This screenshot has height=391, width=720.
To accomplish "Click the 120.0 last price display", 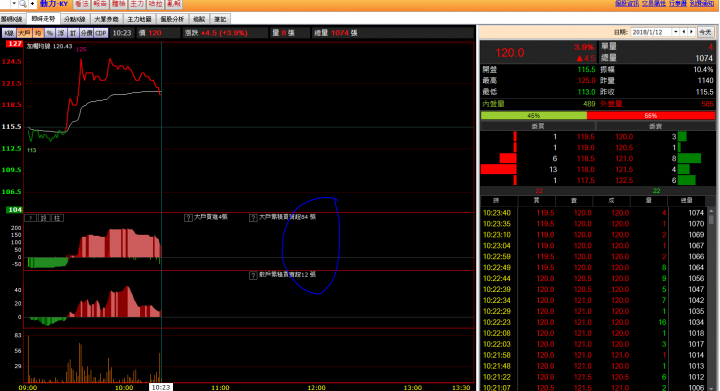I will 510,53.
